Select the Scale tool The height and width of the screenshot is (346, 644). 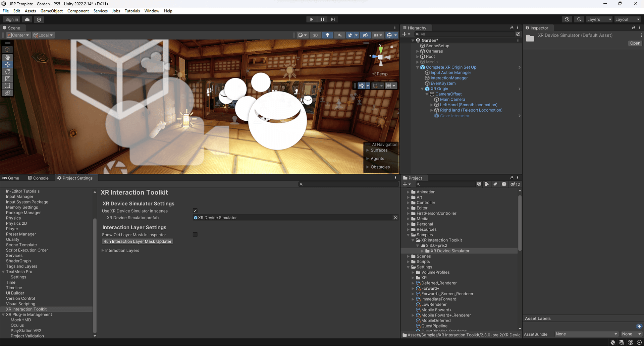7,78
